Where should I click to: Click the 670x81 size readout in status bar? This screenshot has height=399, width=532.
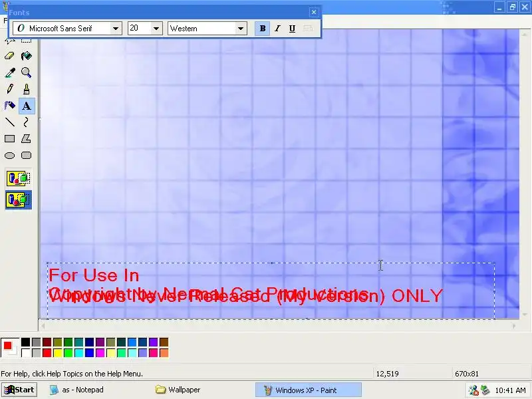pos(467,374)
